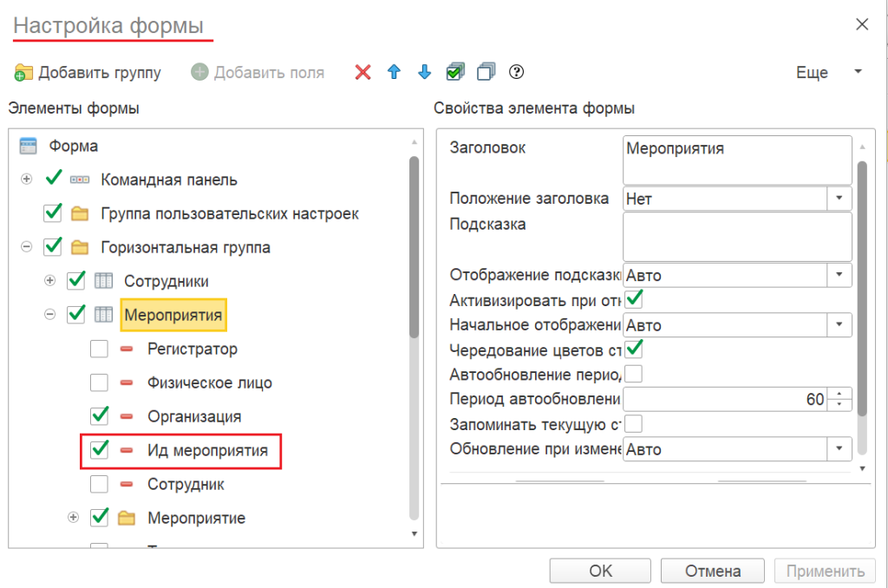Image resolution: width=888 pixels, height=588 pixels.
Task: Select the Форма root icon
Action: click(28, 146)
